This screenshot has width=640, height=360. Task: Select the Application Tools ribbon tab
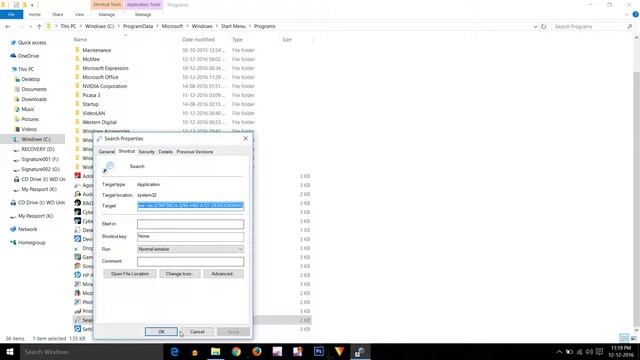click(143, 4)
